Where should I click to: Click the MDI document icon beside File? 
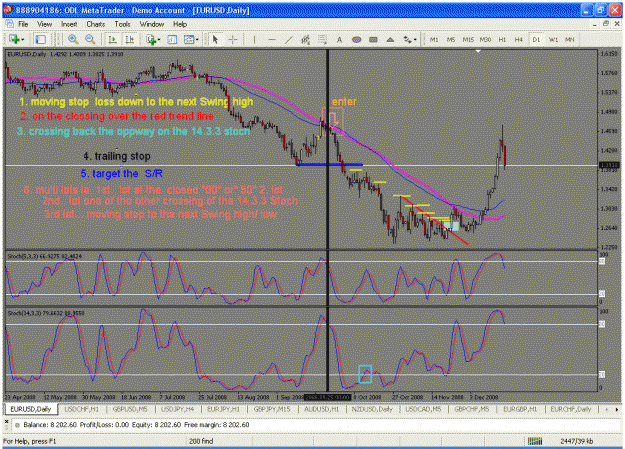point(9,24)
